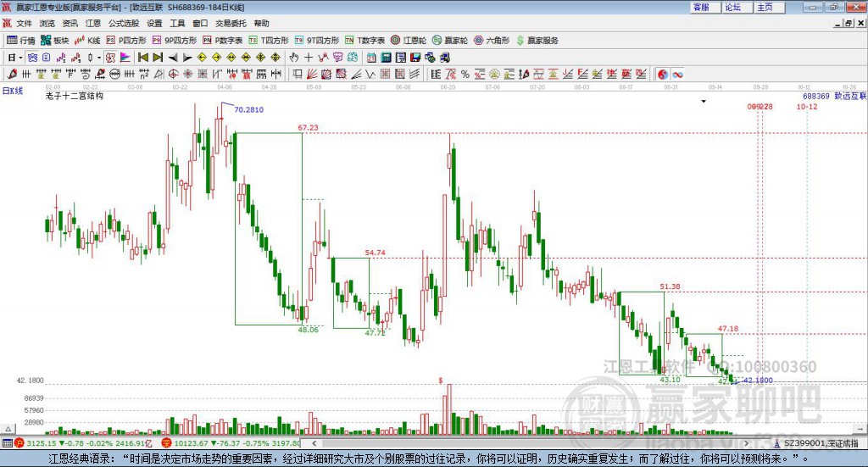Jump to first bar icon
Image resolution: width=868 pixels, height=467 pixels.
click(x=142, y=58)
